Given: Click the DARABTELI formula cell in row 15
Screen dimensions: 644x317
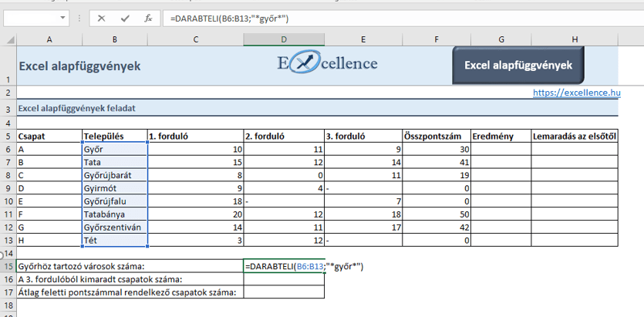Looking at the screenshot, I should point(284,267).
